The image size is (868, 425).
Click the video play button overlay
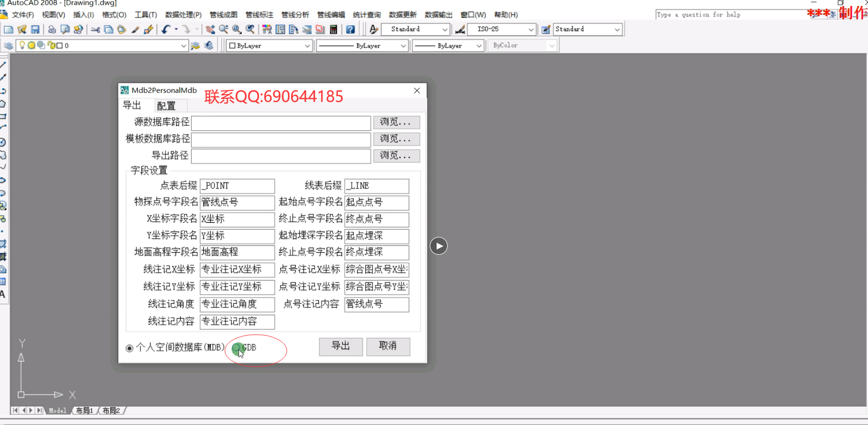(x=439, y=246)
